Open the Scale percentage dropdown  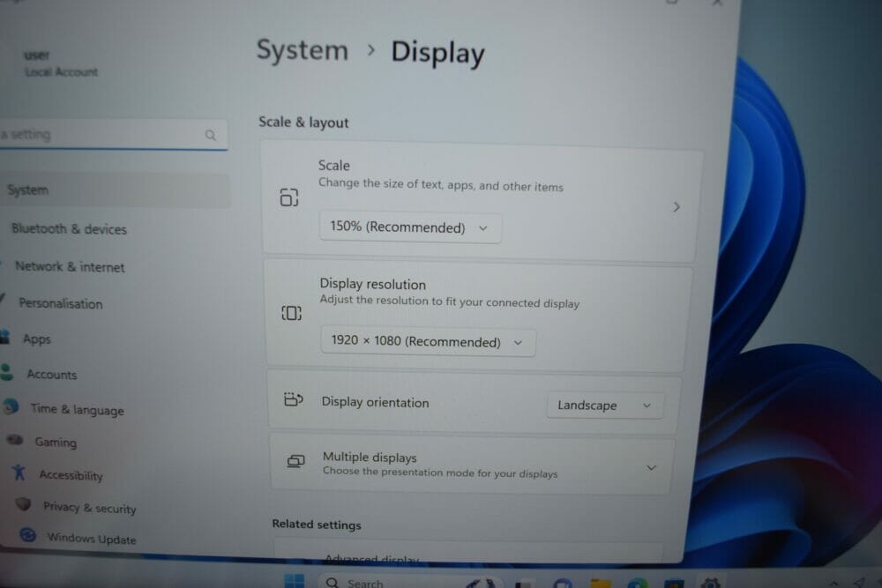pos(410,227)
